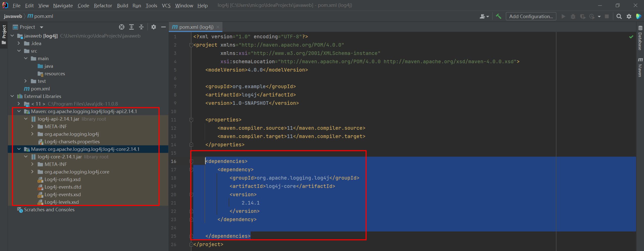Select Log4j-config.xsd file
Screen dimensions: 644x251
click(59, 179)
